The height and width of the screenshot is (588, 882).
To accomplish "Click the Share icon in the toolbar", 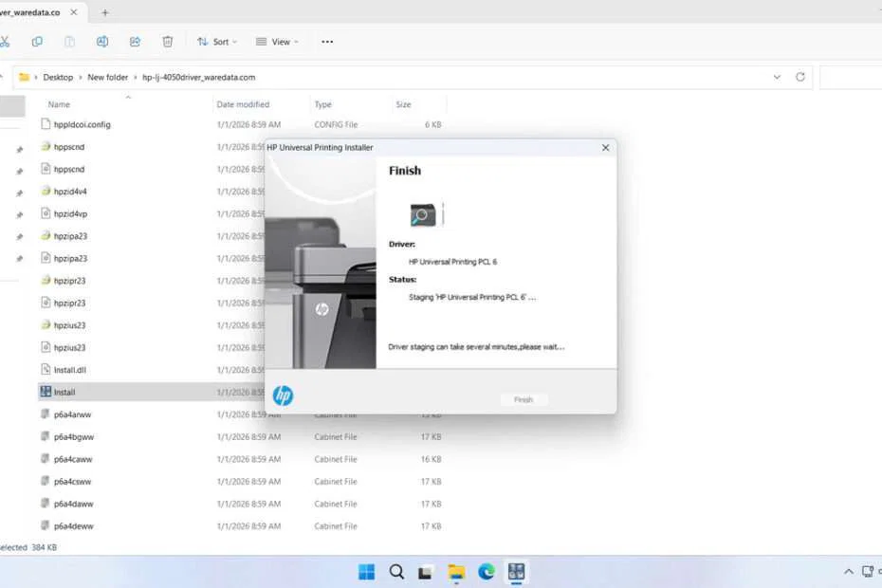I will point(134,41).
